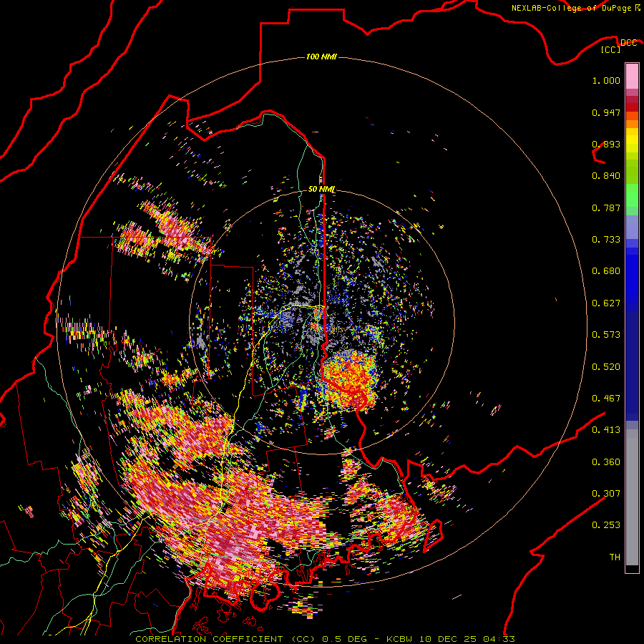The height and width of the screenshot is (644, 644).
Task: Click the 0.840 color scale label
Action: [x=606, y=176]
